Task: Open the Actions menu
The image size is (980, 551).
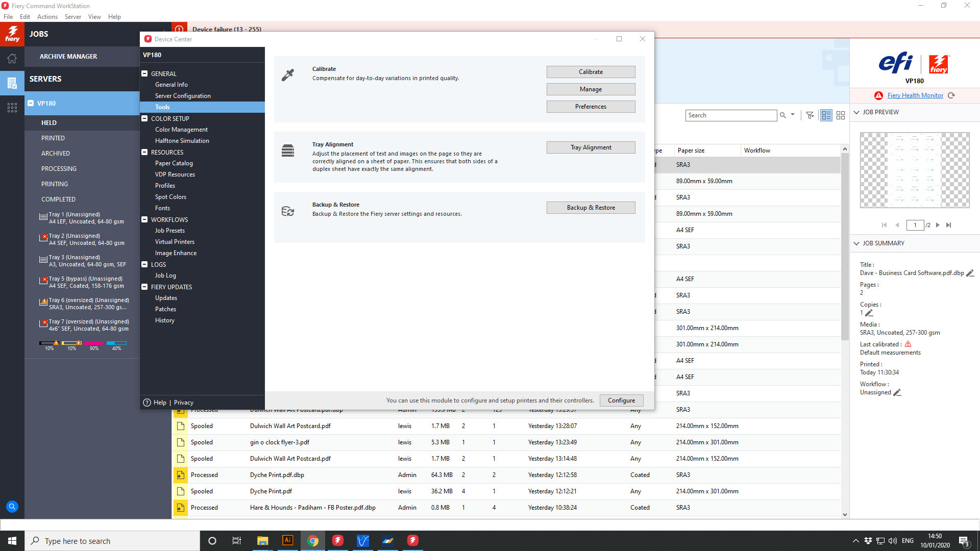Action: tap(47, 16)
